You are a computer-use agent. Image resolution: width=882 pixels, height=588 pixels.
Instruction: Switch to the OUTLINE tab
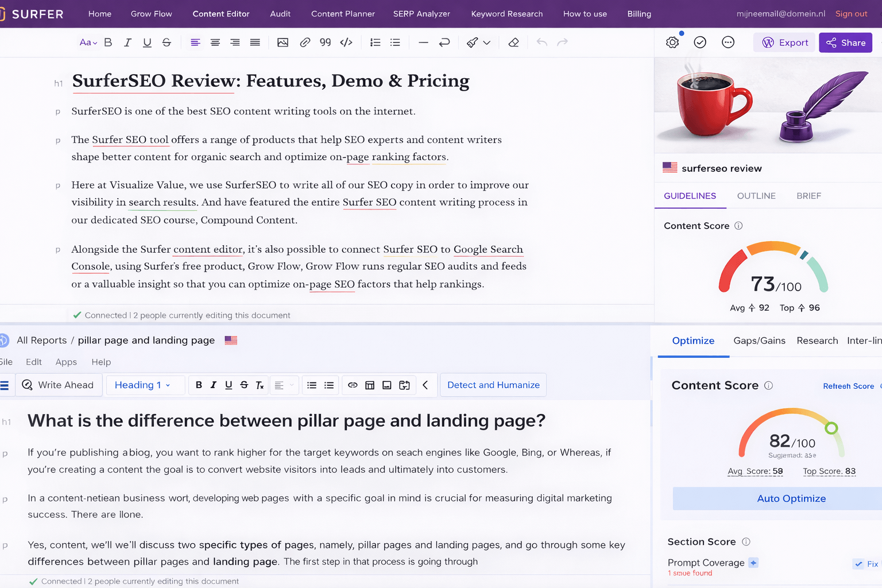756,196
